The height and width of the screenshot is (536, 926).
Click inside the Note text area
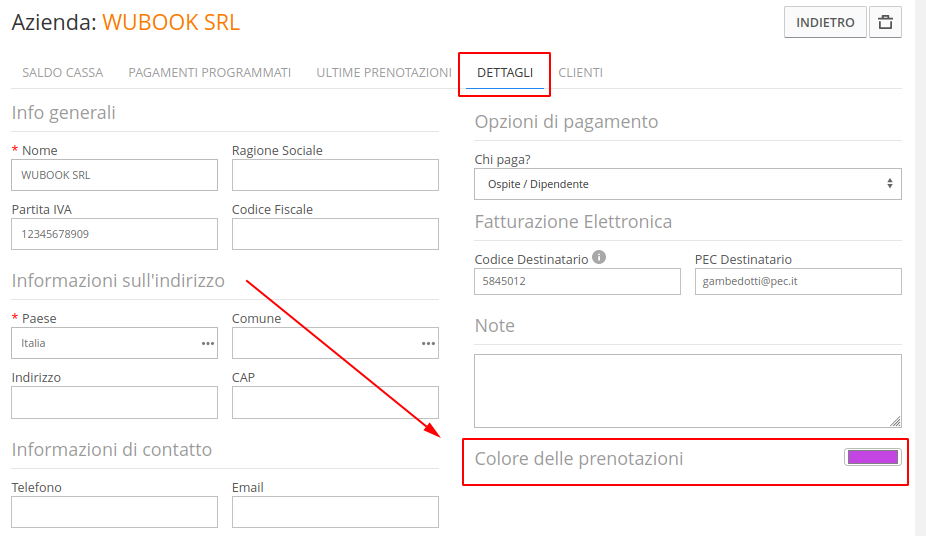pos(688,391)
